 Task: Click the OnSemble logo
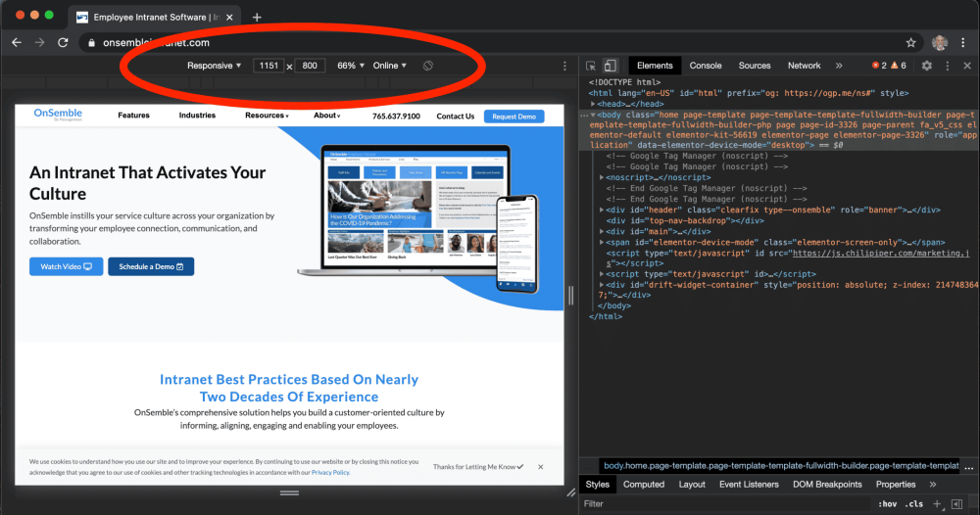[58, 115]
